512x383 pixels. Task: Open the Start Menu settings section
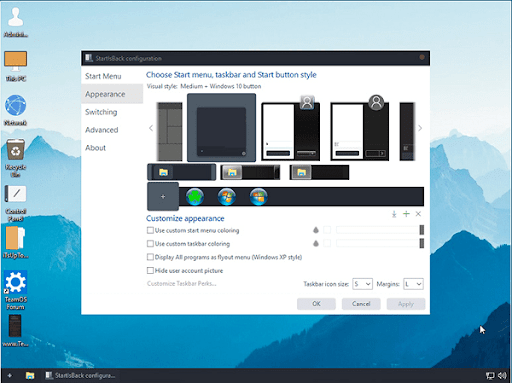(x=103, y=76)
